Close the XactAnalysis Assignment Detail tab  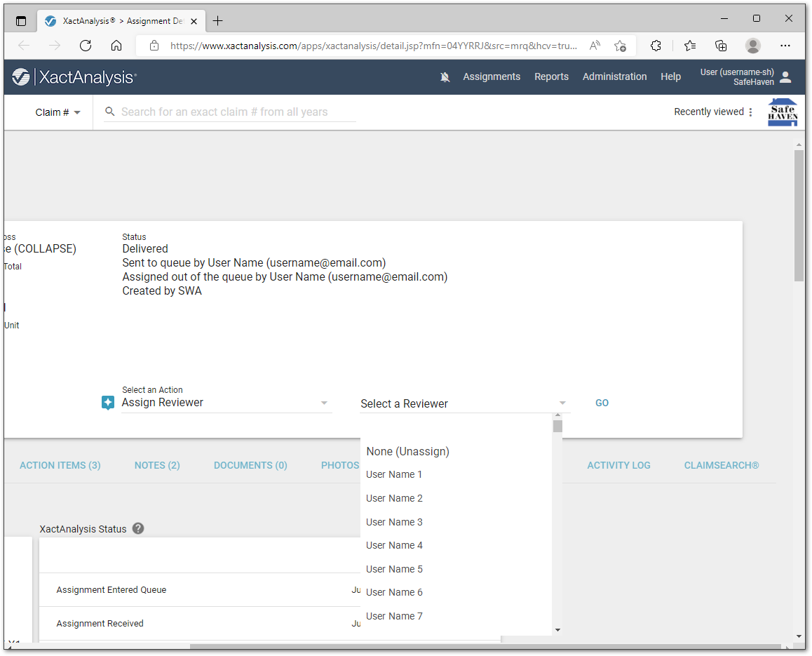pyautogui.click(x=194, y=21)
